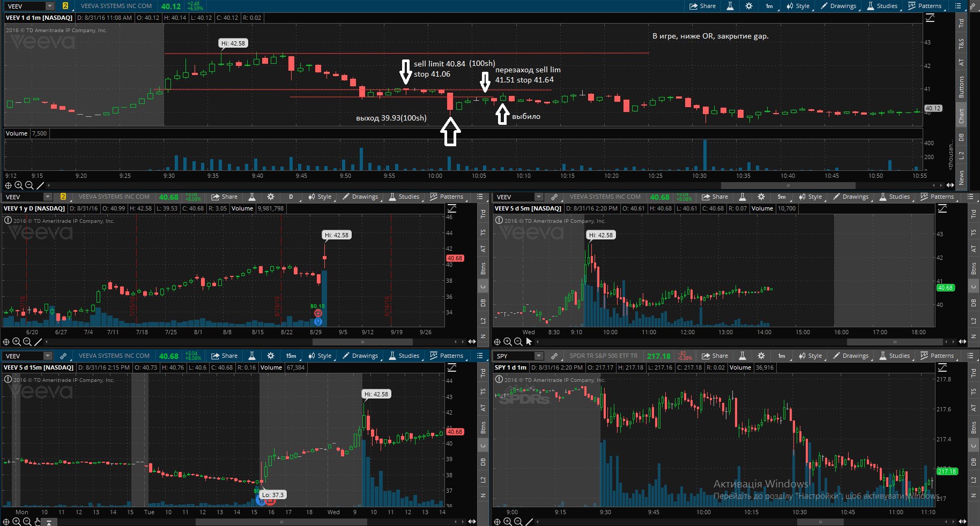Image resolution: width=980 pixels, height=526 pixels.
Task: Open 5m timeframe dropdown on VEEV chart
Action: [x=782, y=197]
